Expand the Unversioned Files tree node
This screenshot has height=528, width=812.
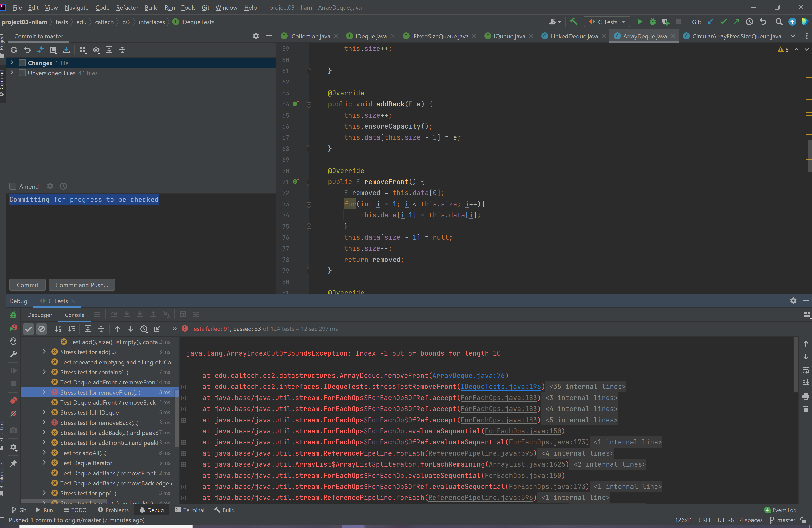[x=12, y=73]
